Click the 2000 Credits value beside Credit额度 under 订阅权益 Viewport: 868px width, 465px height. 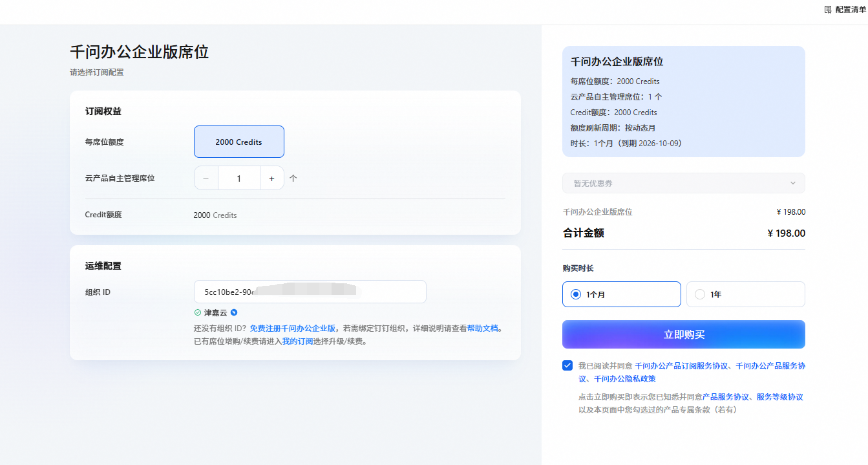click(x=215, y=215)
